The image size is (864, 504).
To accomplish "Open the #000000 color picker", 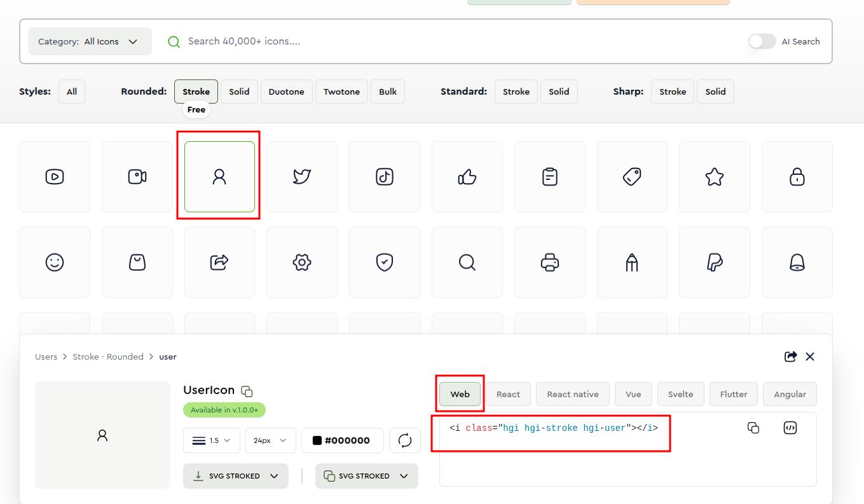I will pyautogui.click(x=342, y=440).
